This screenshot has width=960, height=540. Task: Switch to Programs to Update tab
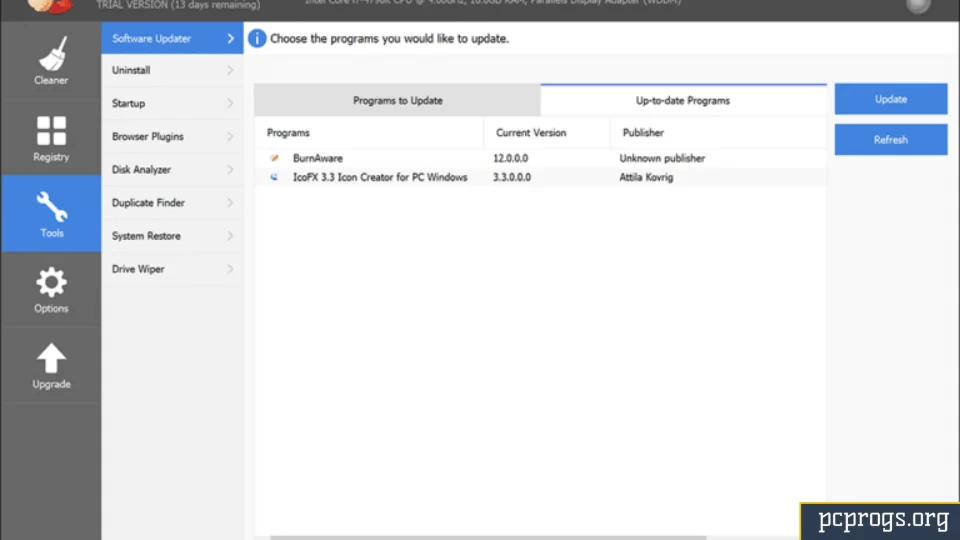[397, 100]
